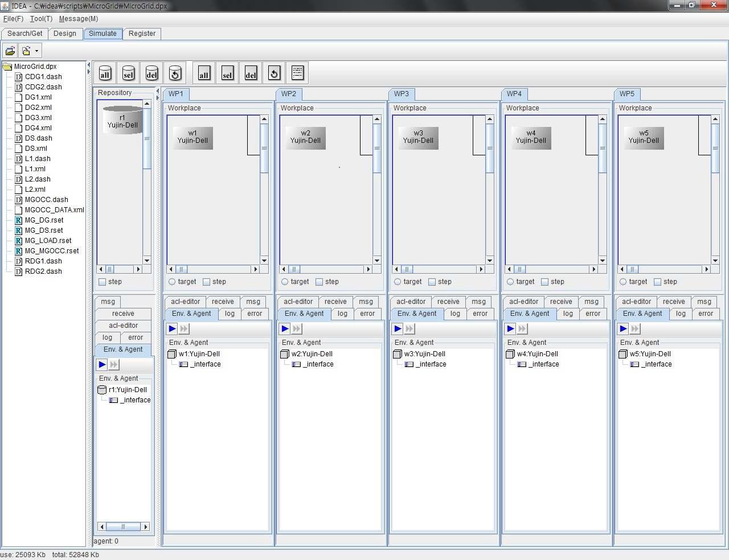Image resolution: width=729 pixels, height=560 pixels.
Task: Enable the step checkbox in WP4
Action: [x=545, y=282]
